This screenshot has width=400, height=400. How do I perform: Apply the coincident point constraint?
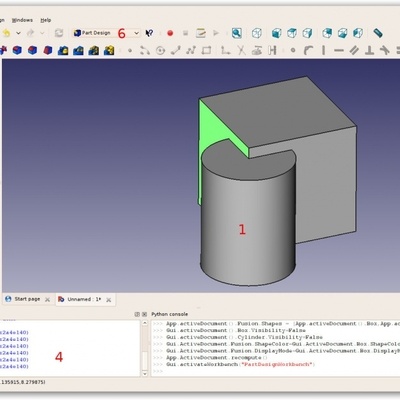(x=293, y=51)
